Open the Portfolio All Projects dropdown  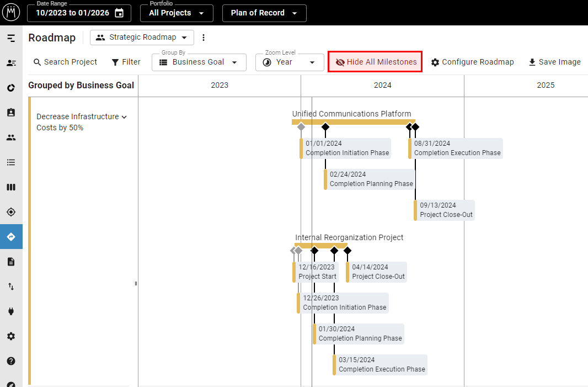pos(176,13)
